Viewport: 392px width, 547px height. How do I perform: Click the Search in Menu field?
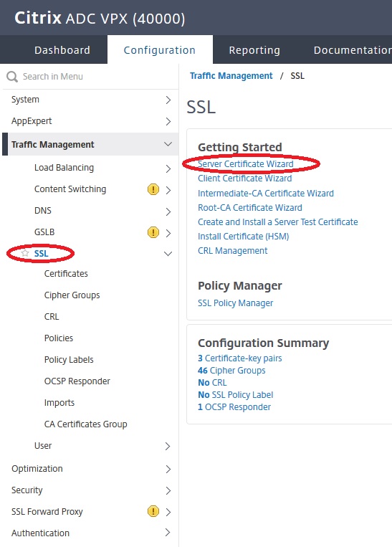click(91, 77)
